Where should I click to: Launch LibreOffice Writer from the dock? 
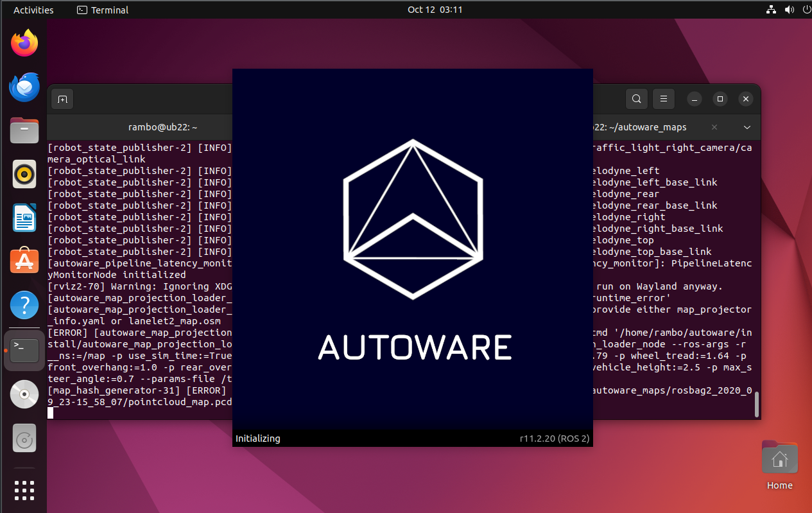coord(24,218)
